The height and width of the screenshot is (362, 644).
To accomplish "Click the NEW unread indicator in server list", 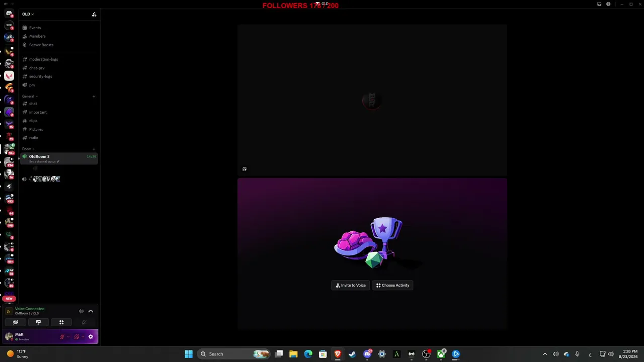I will tap(9, 299).
